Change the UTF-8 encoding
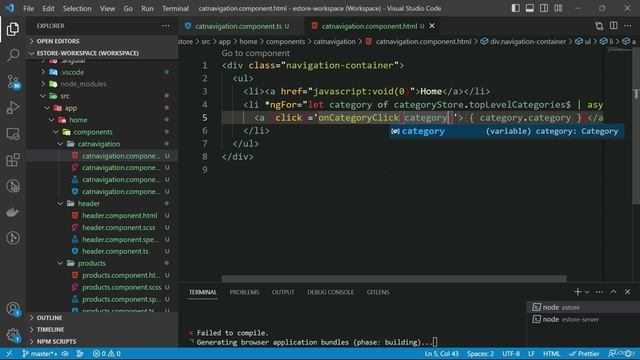Viewport: 640px width, 360px height. click(511, 353)
